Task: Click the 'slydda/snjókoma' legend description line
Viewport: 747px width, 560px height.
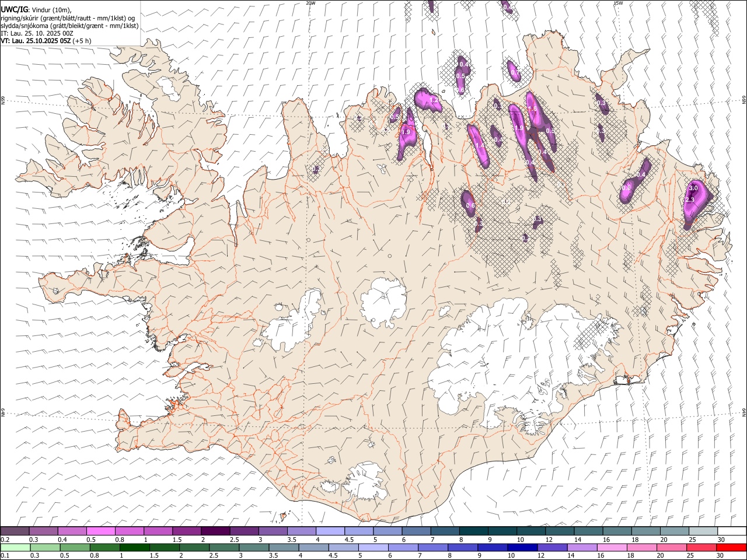Action: pos(69,26)
